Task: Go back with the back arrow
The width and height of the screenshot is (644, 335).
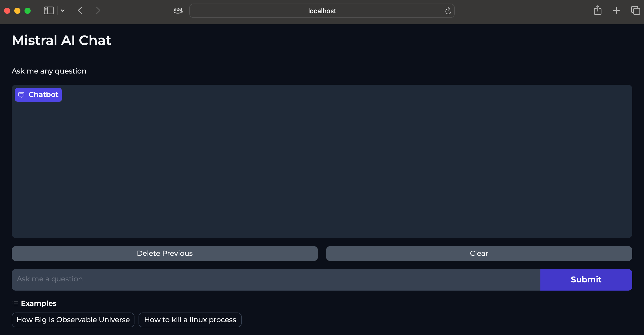Action: pyautogui.click(x=80, y=10)
